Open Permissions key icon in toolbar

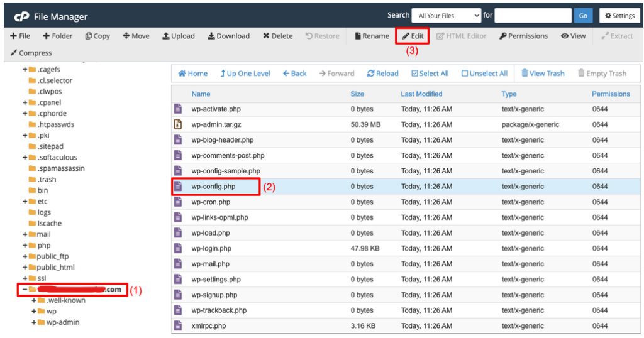pos(503,36)
